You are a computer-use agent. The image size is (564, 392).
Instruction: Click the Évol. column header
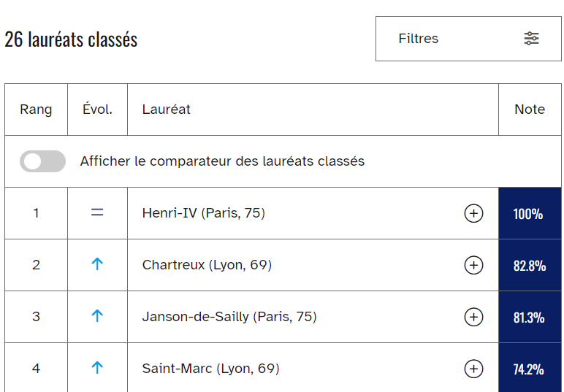click(x=97, y=109)
